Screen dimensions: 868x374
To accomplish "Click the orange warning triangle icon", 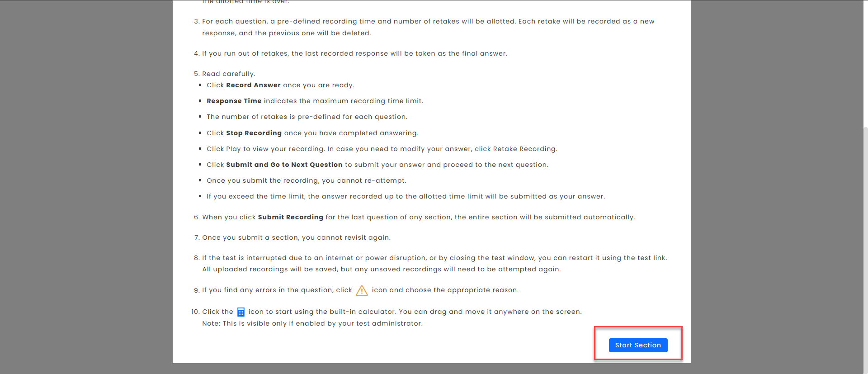I will tap(362, 290).
